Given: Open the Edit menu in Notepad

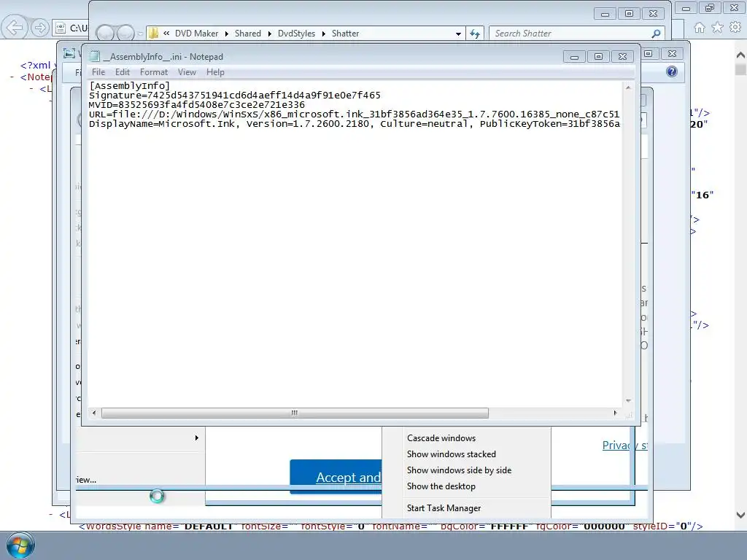Looking at the screenshot, I should (123, 72).
